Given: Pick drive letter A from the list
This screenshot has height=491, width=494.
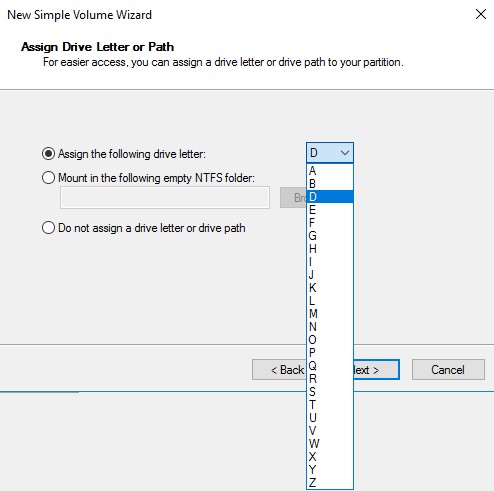Looking at the screenshot, I should click(x=330, y=171).
